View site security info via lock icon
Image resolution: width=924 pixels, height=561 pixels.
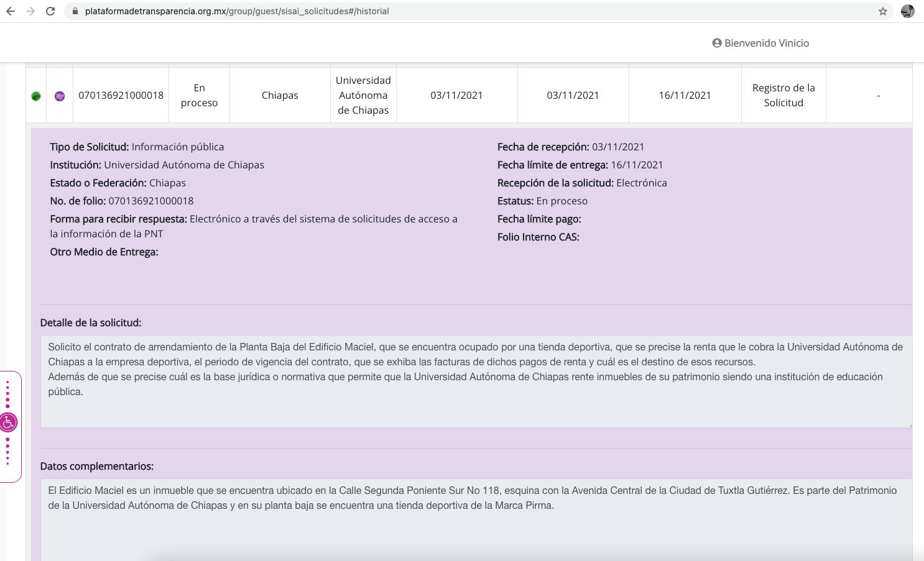point(75,11)
